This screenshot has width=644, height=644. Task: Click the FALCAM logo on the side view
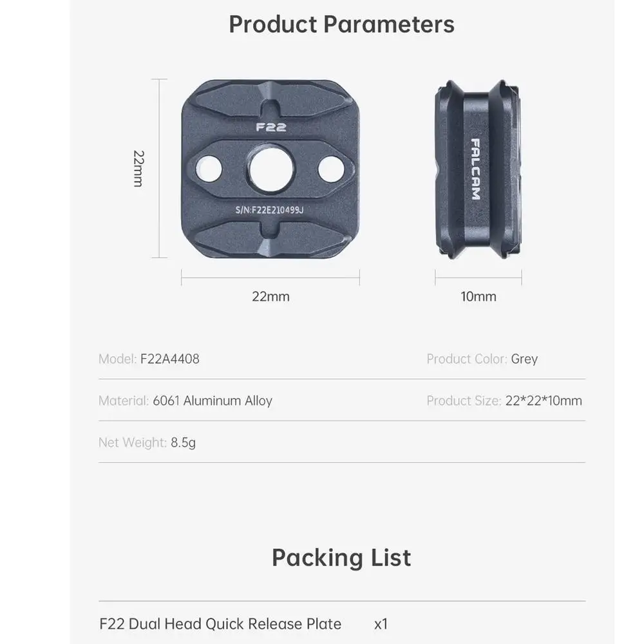475,169
